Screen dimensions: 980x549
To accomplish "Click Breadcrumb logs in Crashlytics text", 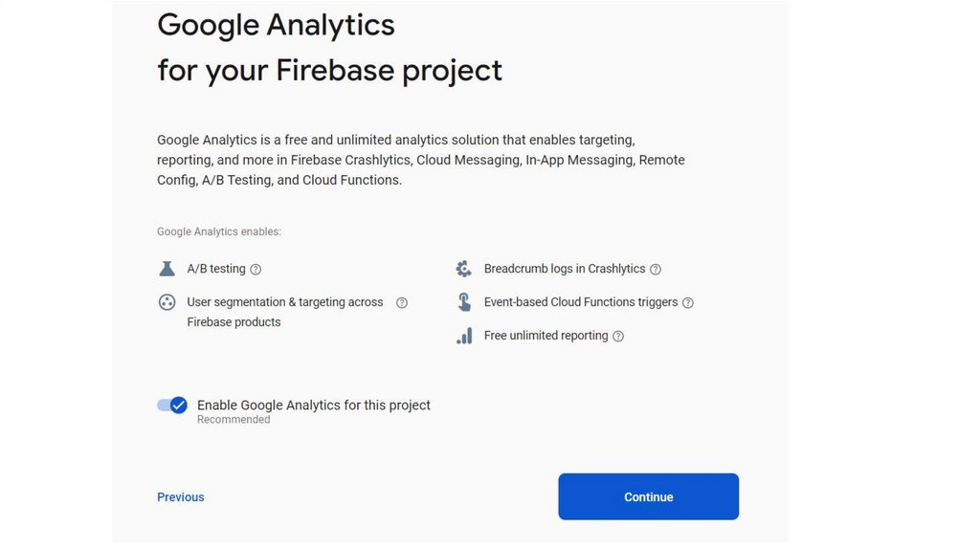I will click(x=564, y=269).
